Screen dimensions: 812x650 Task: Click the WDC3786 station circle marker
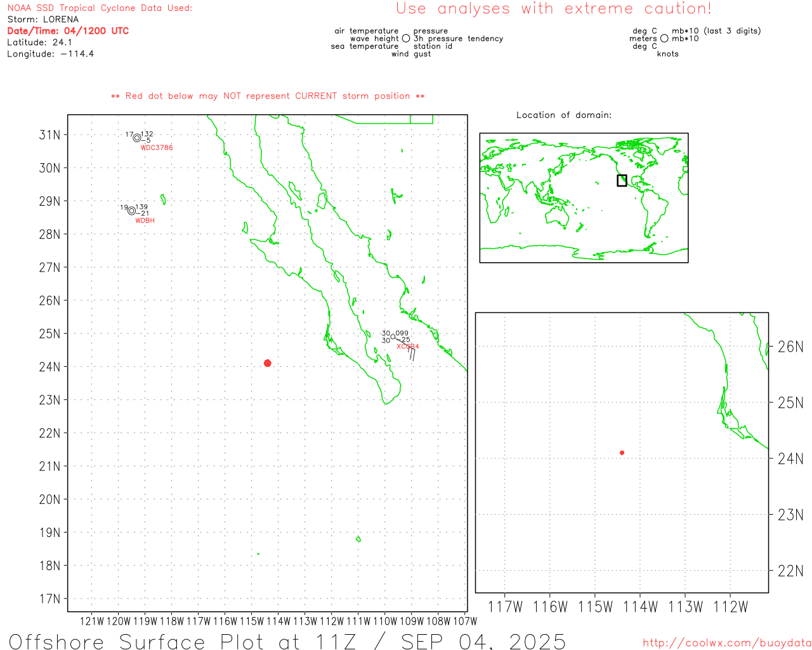point(137,138)
